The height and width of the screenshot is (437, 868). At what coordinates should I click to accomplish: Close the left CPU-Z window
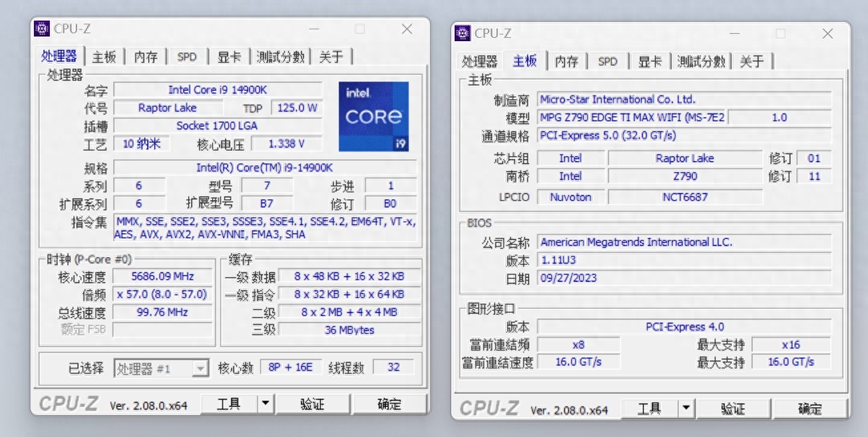407,29
